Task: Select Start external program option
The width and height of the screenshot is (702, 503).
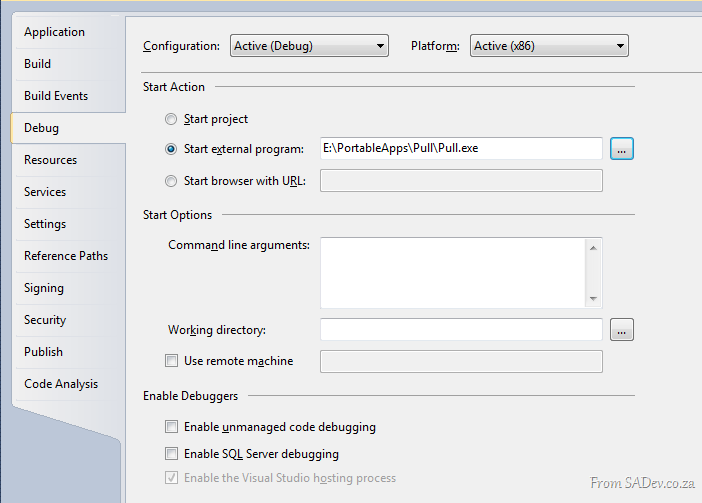Action: [171, 149]
